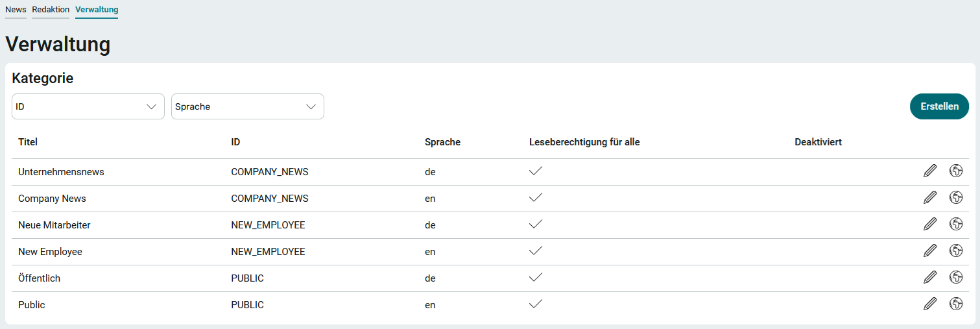The width and height of the screenshot is (980, 329).
Task: Click the Erstellen button
Action: (940, 106)
